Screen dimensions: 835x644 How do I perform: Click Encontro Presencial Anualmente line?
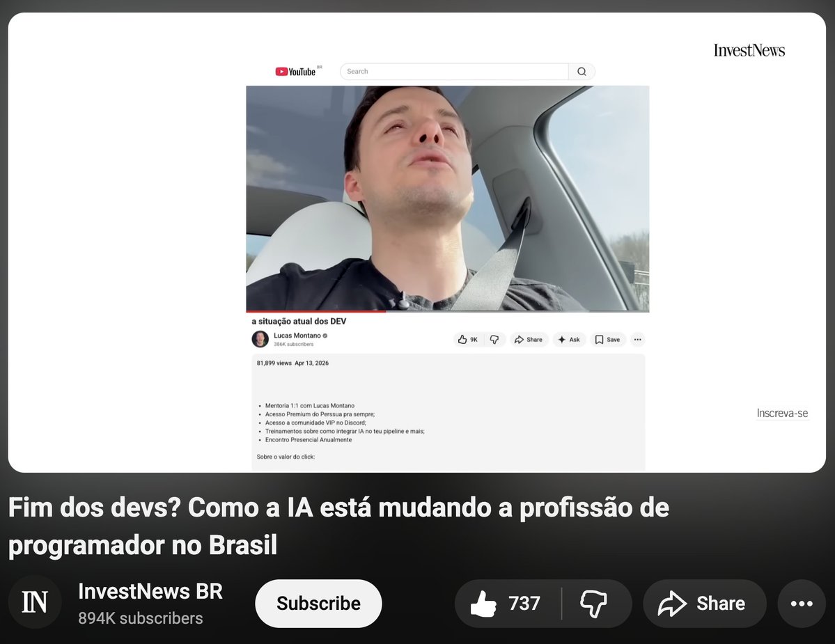point(309,439)
